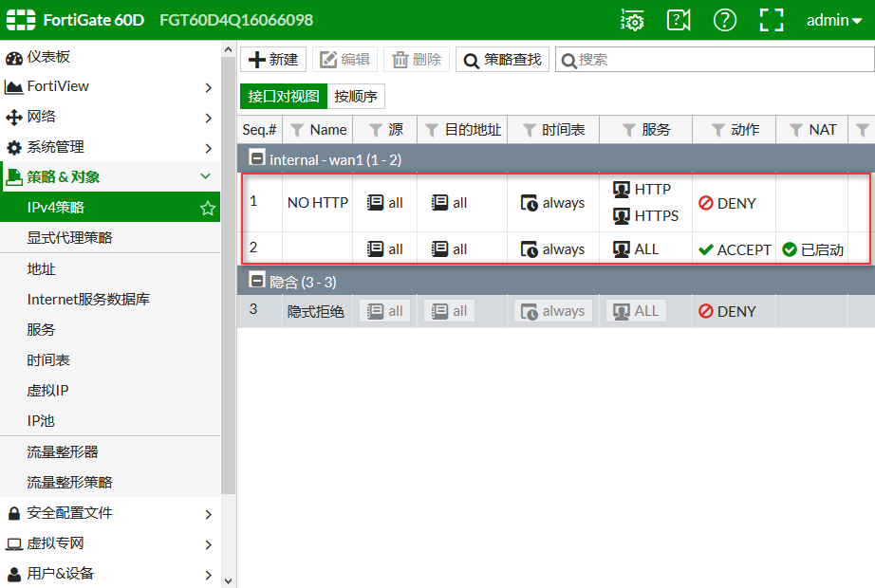Click the 删除 button

417,60
